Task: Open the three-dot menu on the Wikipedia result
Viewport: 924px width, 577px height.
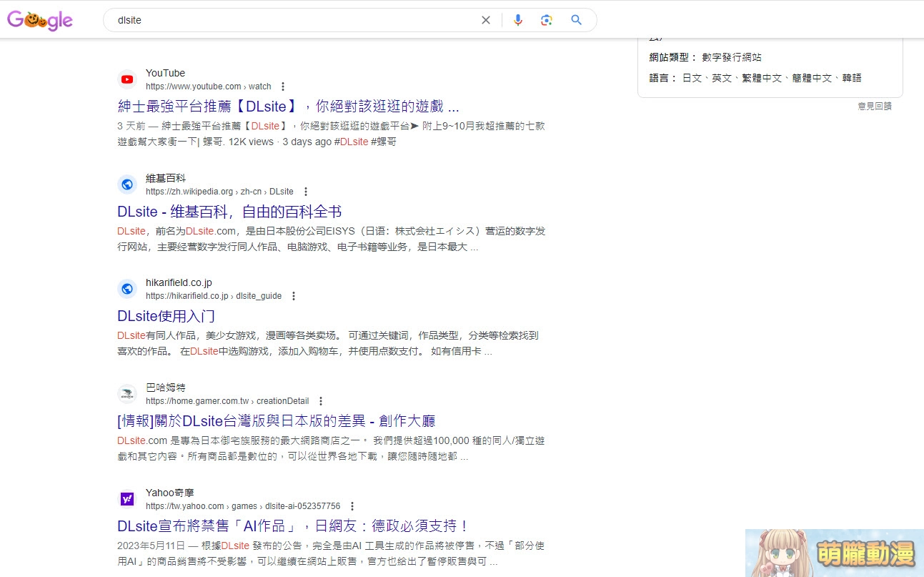Action: pos(305,191)
